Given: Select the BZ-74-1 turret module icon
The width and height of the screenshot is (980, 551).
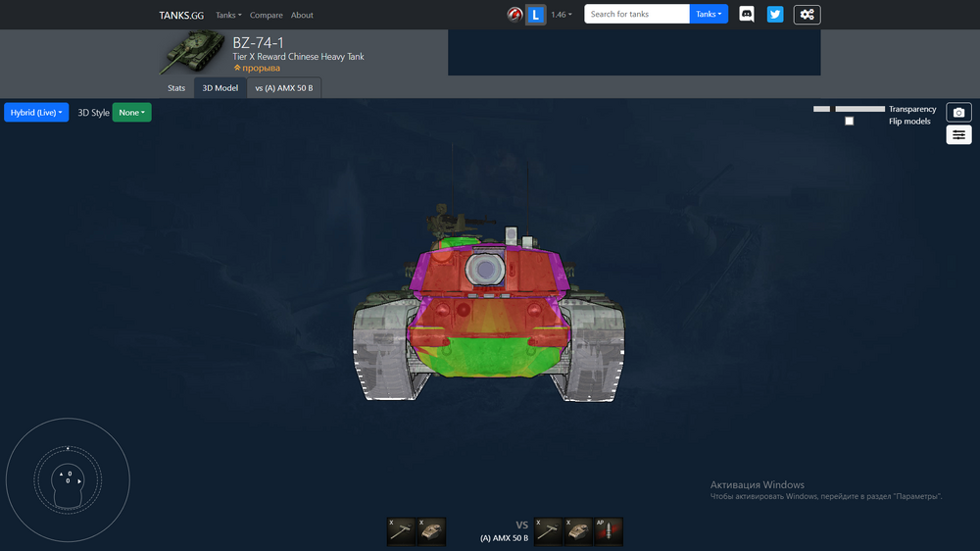Looking at the screenshot, I should pyautogui.click(x=431, y=531).
